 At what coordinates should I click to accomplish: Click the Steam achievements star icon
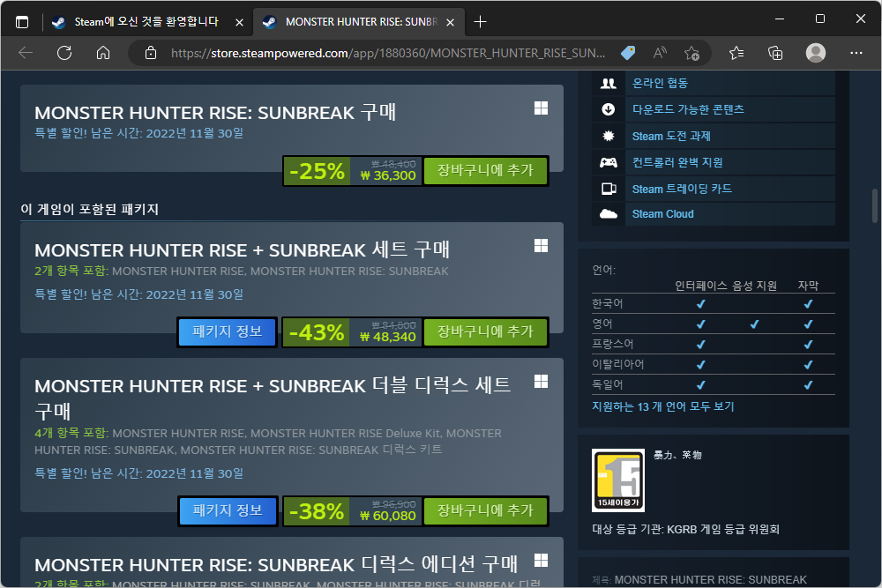608,136
